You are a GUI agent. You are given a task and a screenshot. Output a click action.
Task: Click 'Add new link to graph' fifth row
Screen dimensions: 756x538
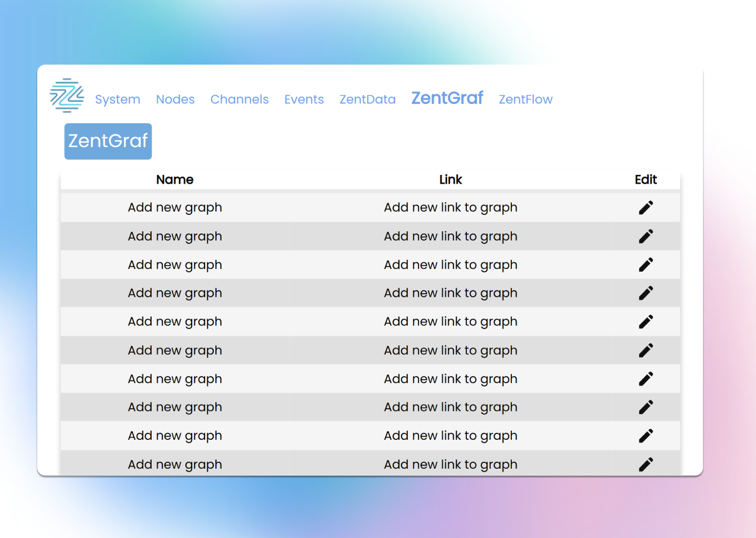[x=450, y=322]
